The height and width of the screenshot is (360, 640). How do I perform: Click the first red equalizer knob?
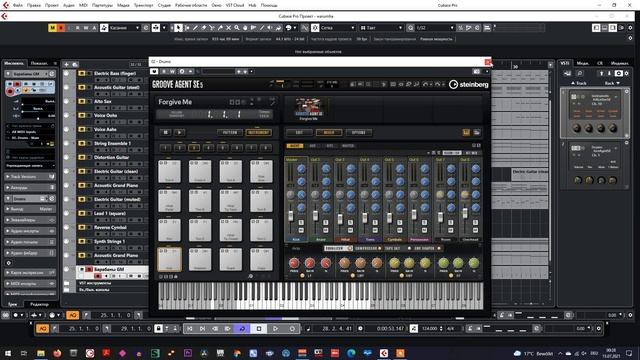pos(294,263)
